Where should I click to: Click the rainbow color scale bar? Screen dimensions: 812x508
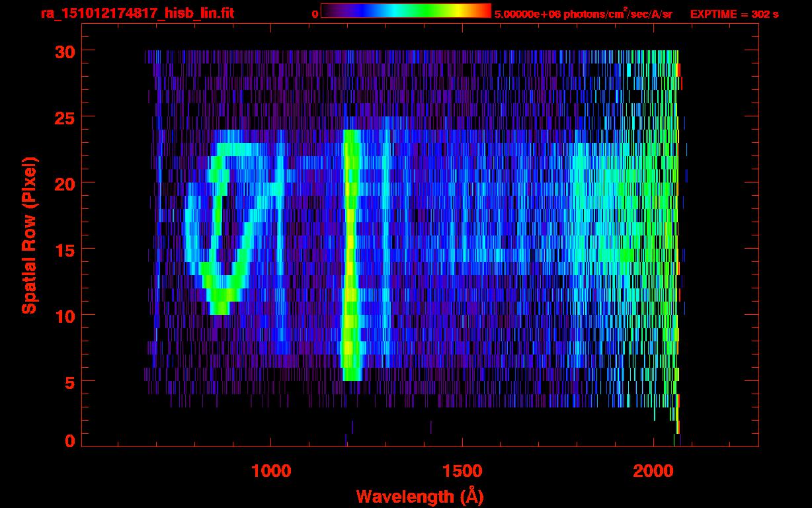pyautogui.click(x=406, y=11)
